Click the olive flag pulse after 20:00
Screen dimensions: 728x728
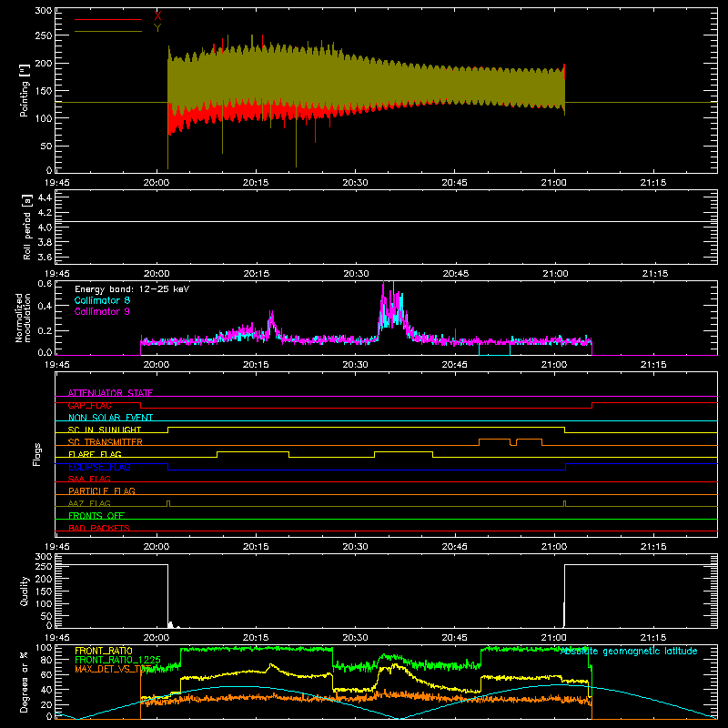168,503
